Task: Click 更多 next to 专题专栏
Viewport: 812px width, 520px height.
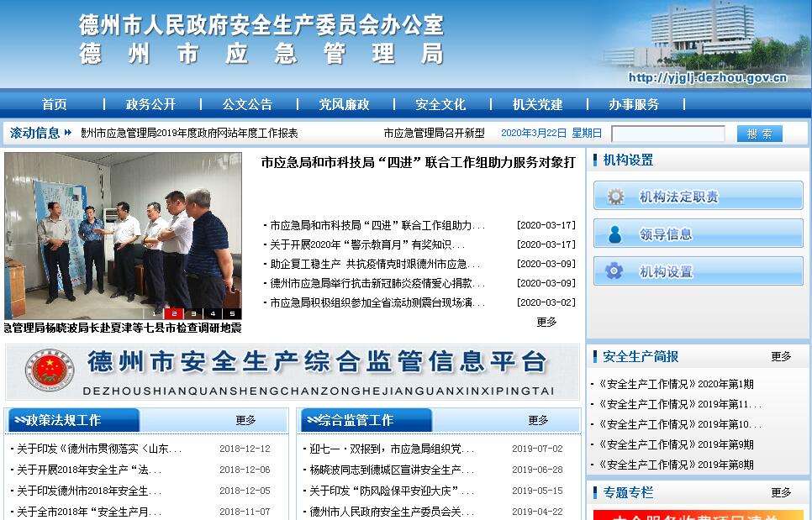Action: (x=780, y=492)
